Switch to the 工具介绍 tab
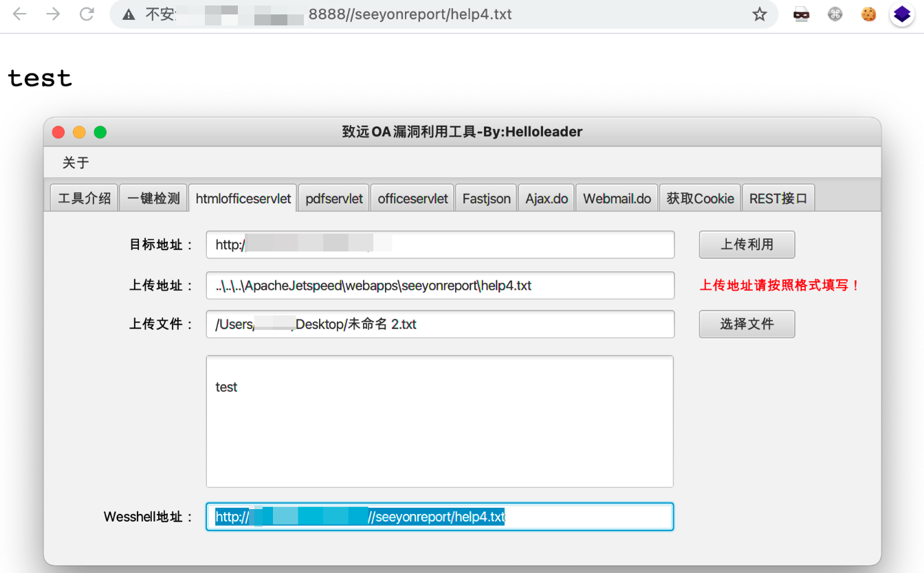Image resolution: width=924 pixels, height=573 pixels. point(85,199)
